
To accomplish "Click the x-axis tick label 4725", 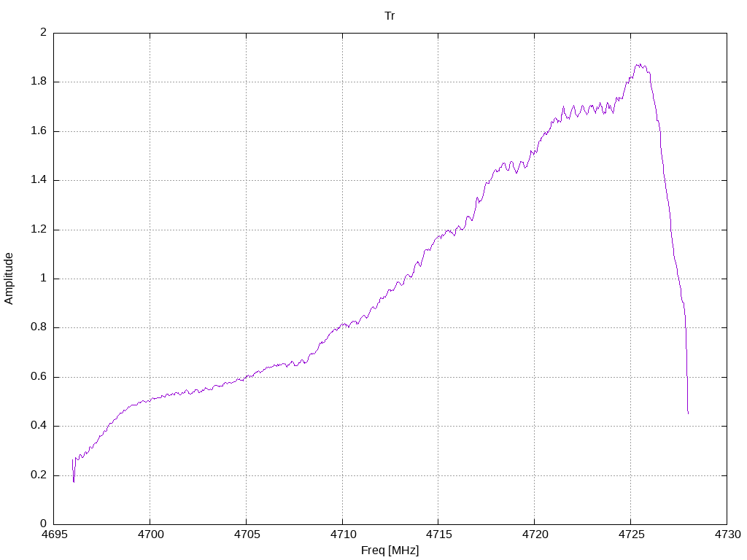I will (x=632, y=534).
